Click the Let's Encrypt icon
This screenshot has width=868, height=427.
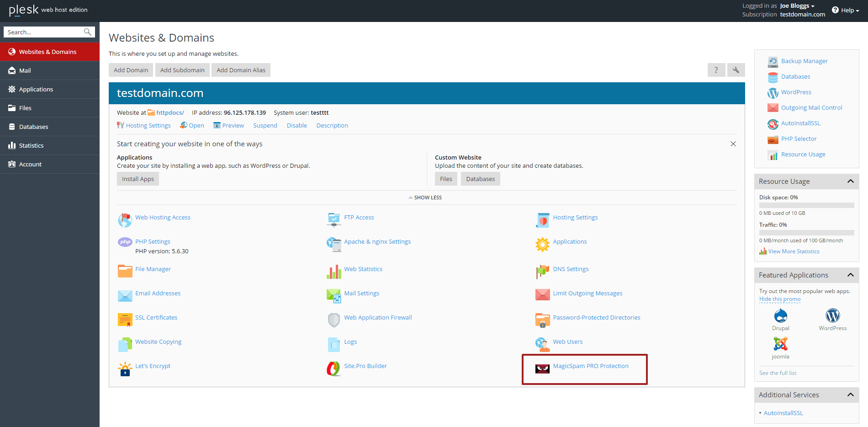pyautogui.click(x=125, y=368)
